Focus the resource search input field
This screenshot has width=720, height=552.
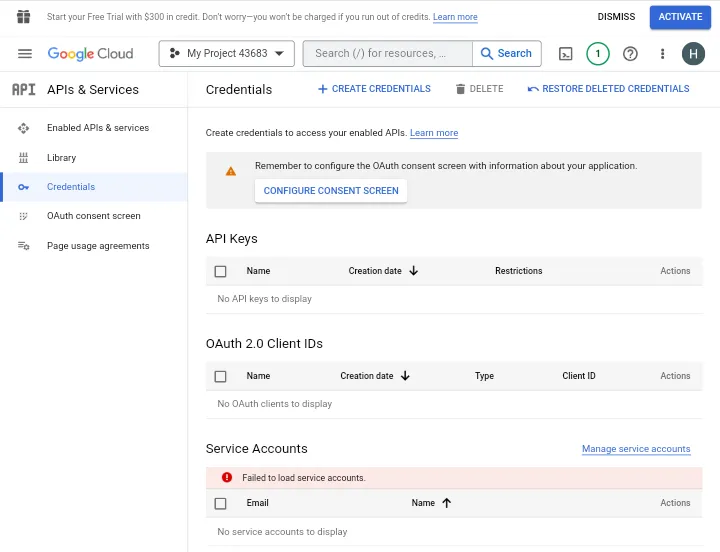tap(388, 53)
